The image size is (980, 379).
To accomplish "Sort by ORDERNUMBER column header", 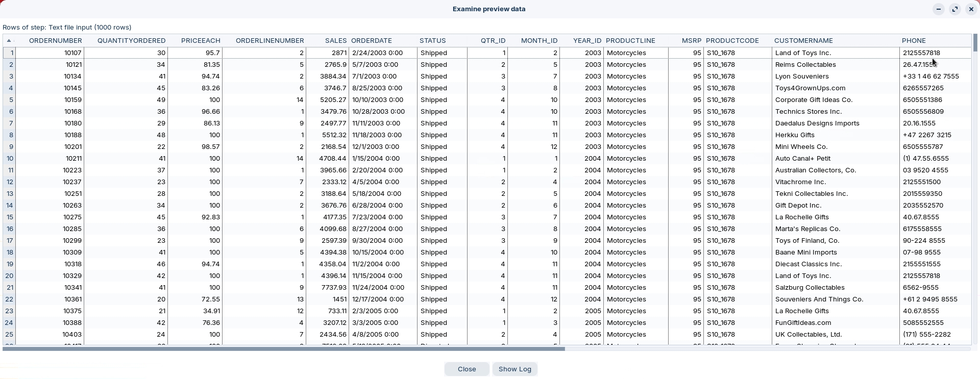I will [x=55, y=41].
